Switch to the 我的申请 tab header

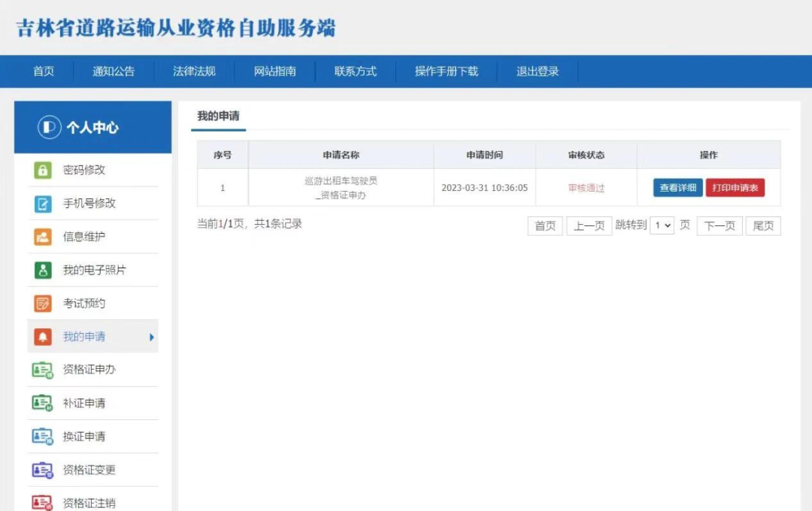coord(219,116)
